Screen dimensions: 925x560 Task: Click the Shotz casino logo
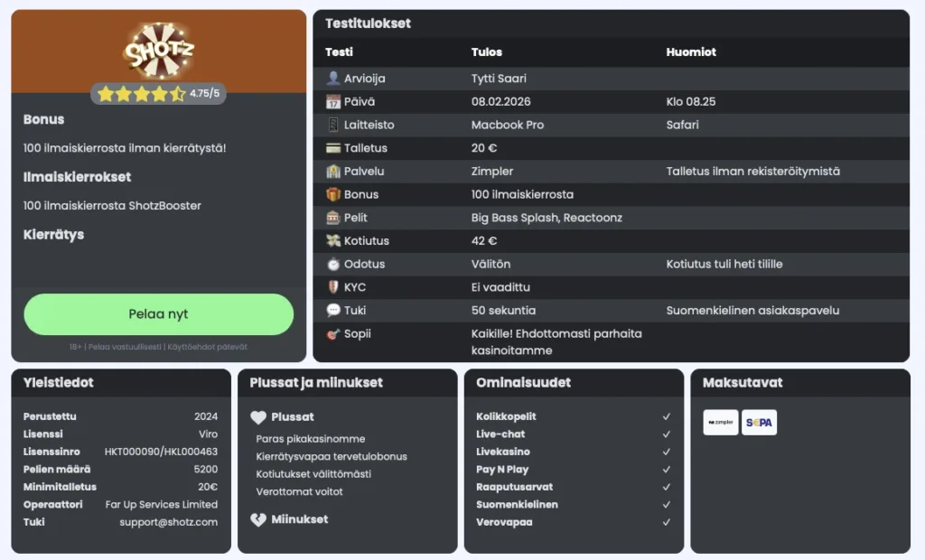(x=158, y=50)
